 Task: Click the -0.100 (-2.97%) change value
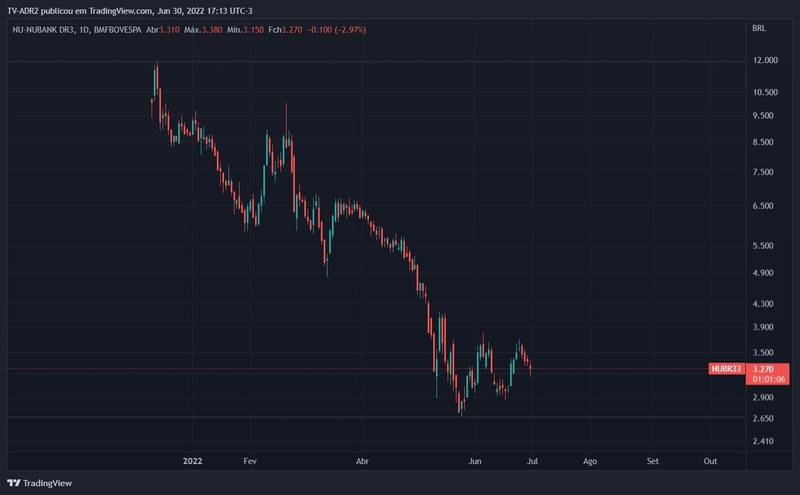coord(337,30)
